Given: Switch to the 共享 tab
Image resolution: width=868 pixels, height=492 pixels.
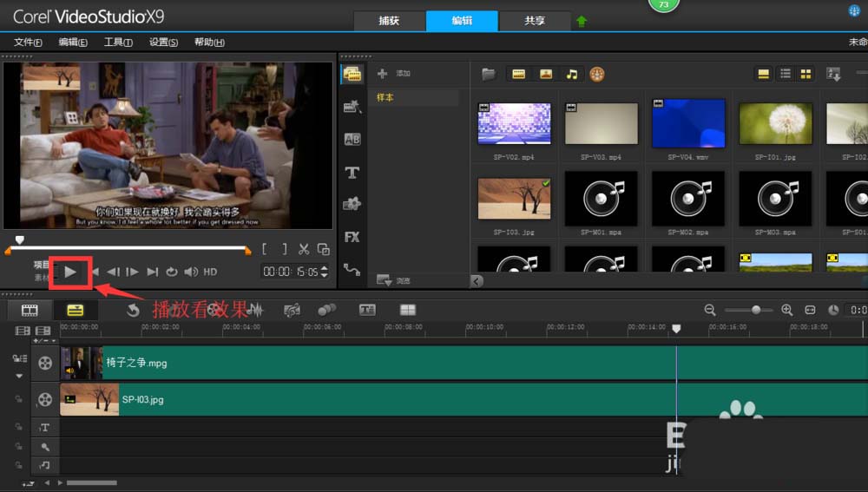Looking at the screenshot, I should pyautogui.click(x=535, y=21).
